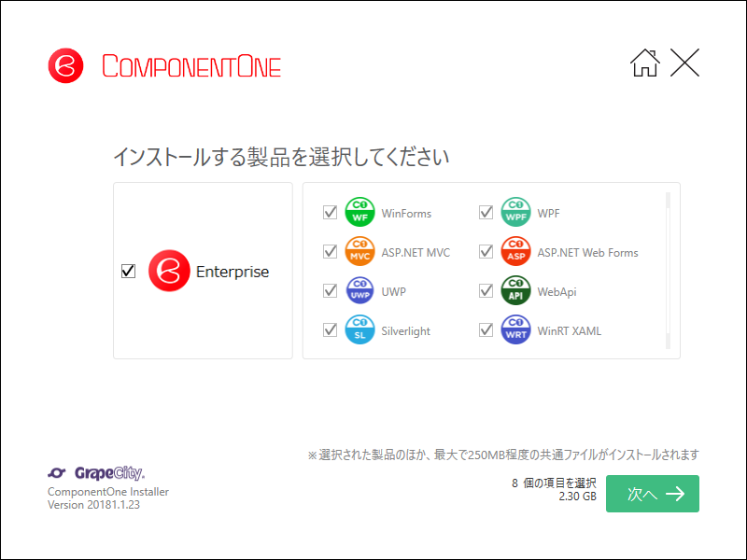This screenshot has width=747, height=560.
Task: Toggle the Silverlight checkbox
Action: [x=331, y=329]
